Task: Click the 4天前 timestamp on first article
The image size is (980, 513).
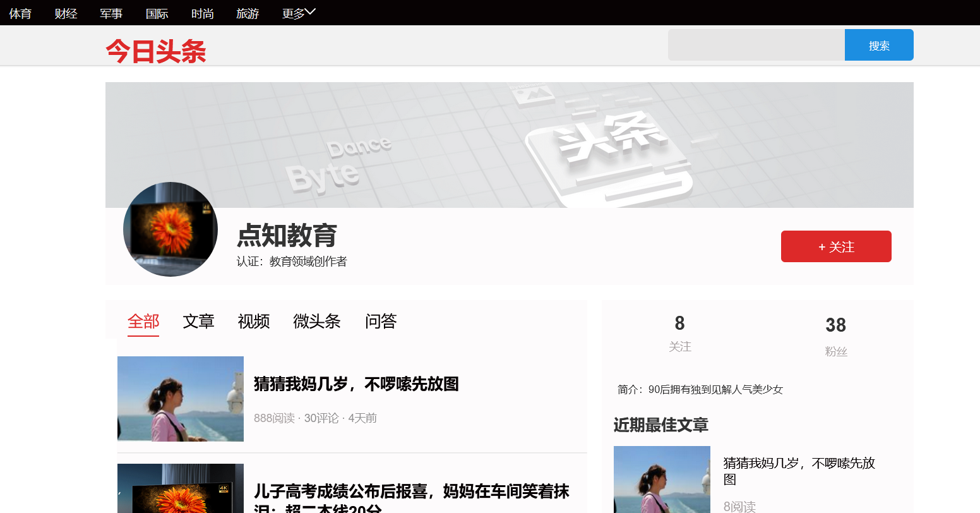Action: [x=362, y=418]
